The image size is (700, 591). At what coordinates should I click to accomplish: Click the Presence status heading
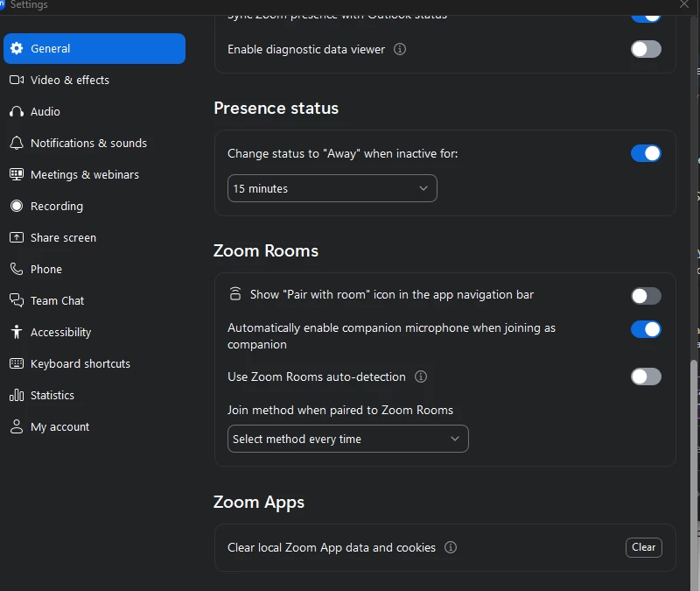(x=276, y=108)
